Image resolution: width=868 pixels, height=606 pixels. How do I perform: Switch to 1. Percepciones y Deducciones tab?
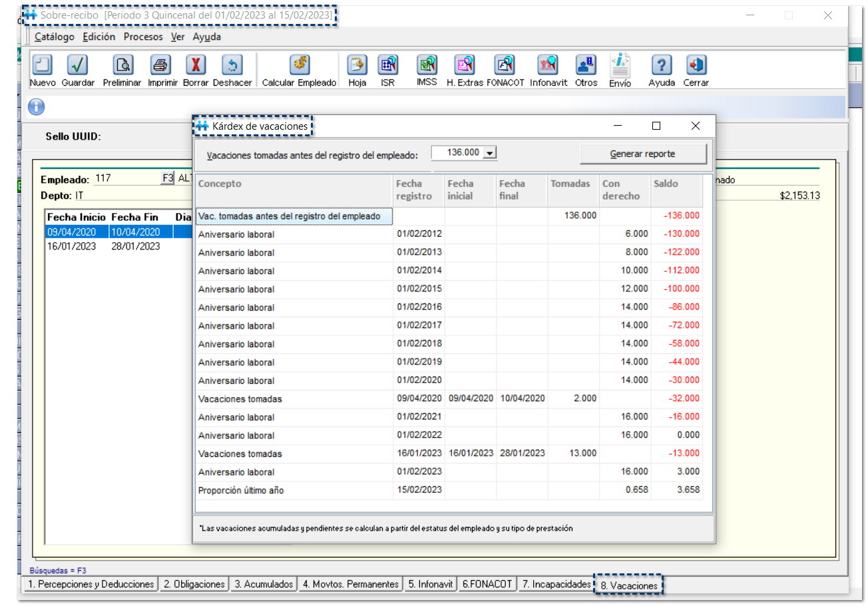(x=90, y=584)
